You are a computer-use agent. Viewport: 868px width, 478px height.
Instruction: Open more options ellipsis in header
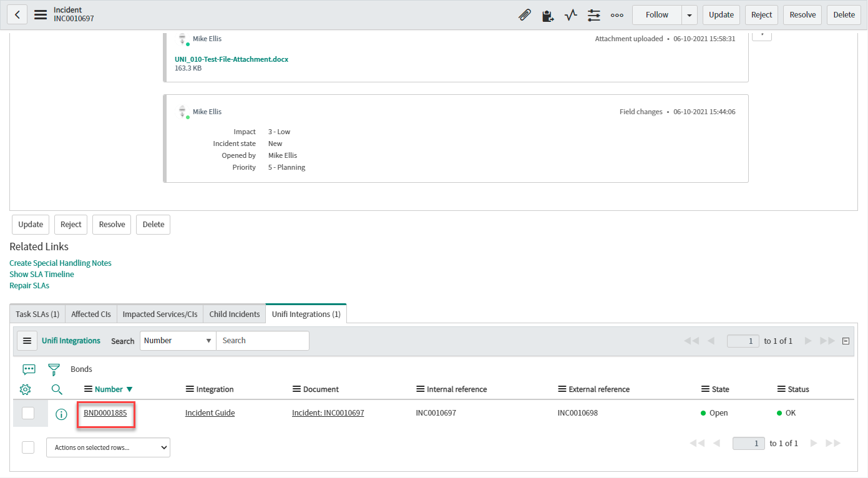tap(617, 15)
